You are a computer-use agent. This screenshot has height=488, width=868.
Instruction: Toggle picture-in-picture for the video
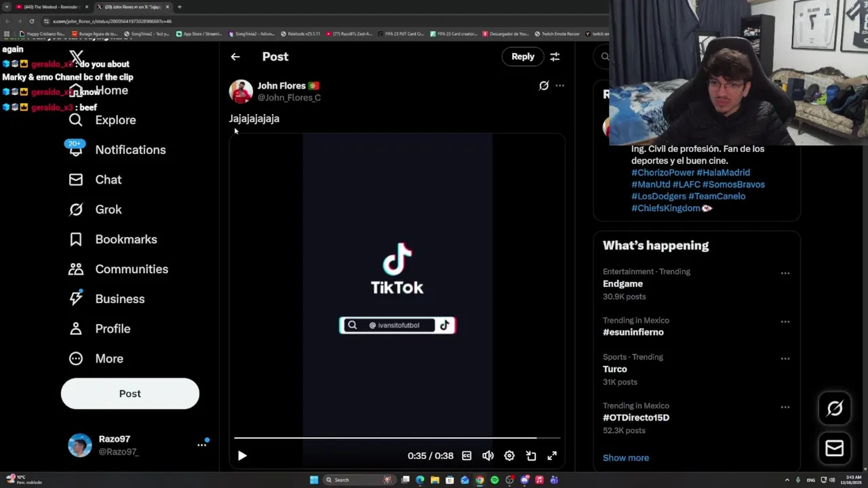click(x=531, y=456)
